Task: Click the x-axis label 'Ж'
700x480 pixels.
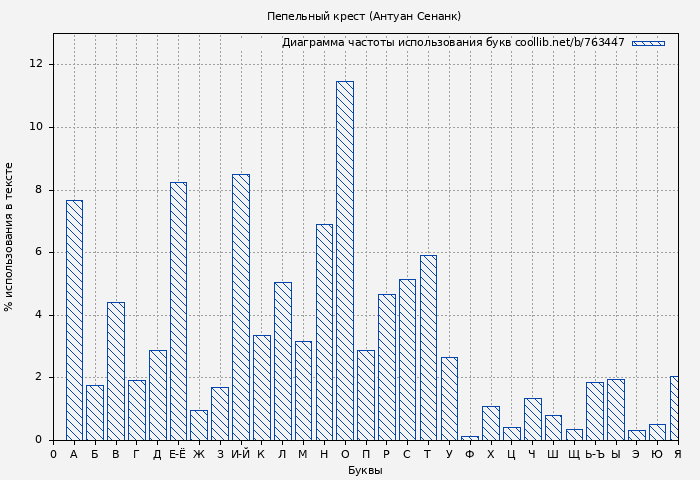Action: [199, 454]
